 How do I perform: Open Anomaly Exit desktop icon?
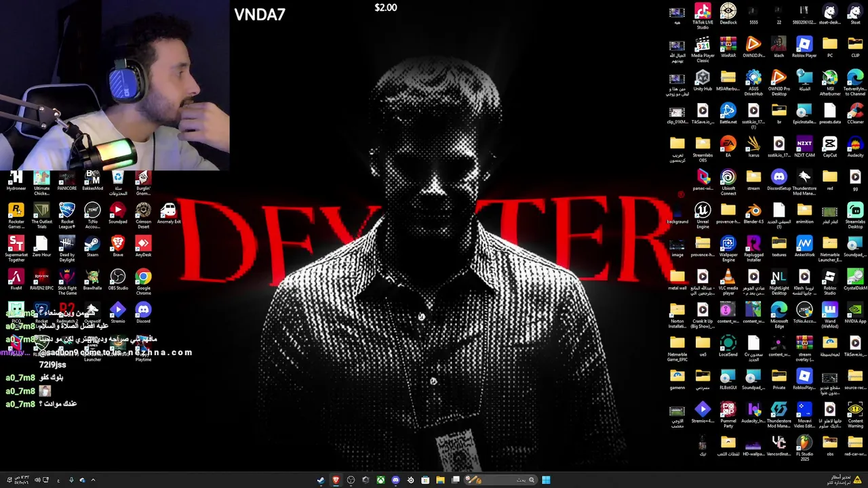click(x=169, y=213)
